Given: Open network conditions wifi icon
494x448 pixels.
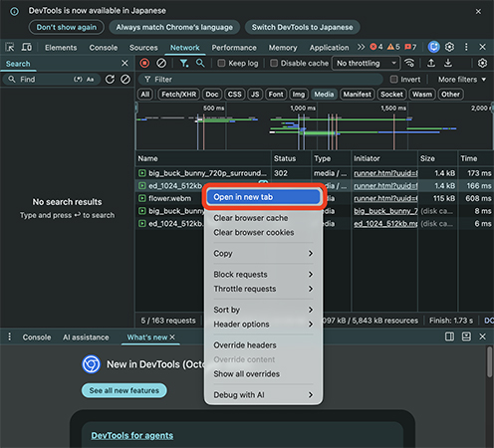Looking at the screenshot, I should click(409, 63).
